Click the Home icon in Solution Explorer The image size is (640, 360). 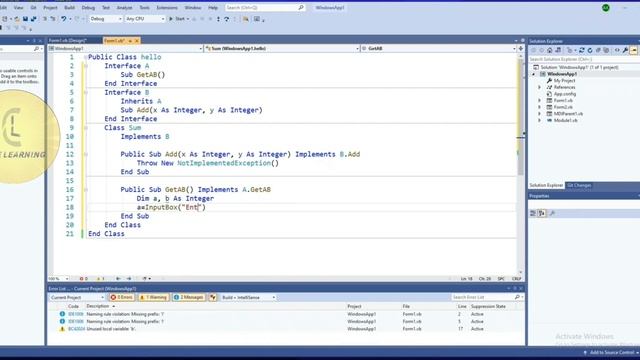tap(550, 50)
